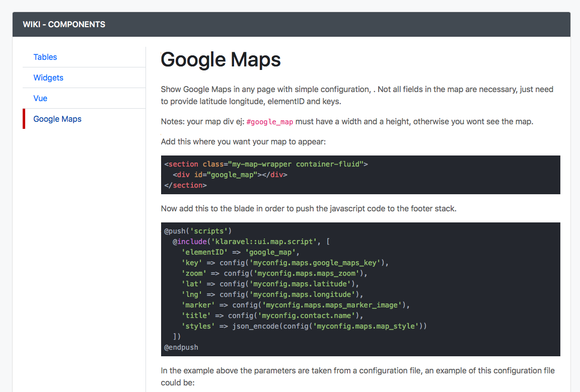Click the @include klaravel::ui.map.script line

[251, 242]
